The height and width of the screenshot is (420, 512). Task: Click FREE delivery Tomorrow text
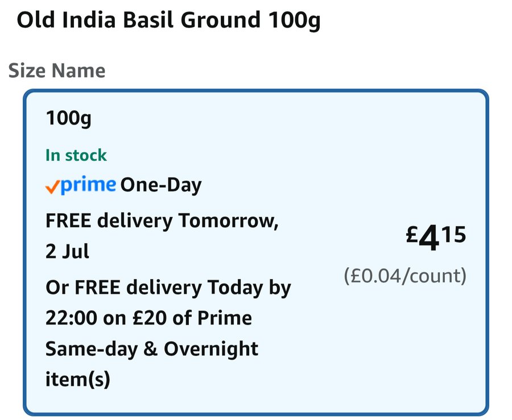(x=162, y=221)
